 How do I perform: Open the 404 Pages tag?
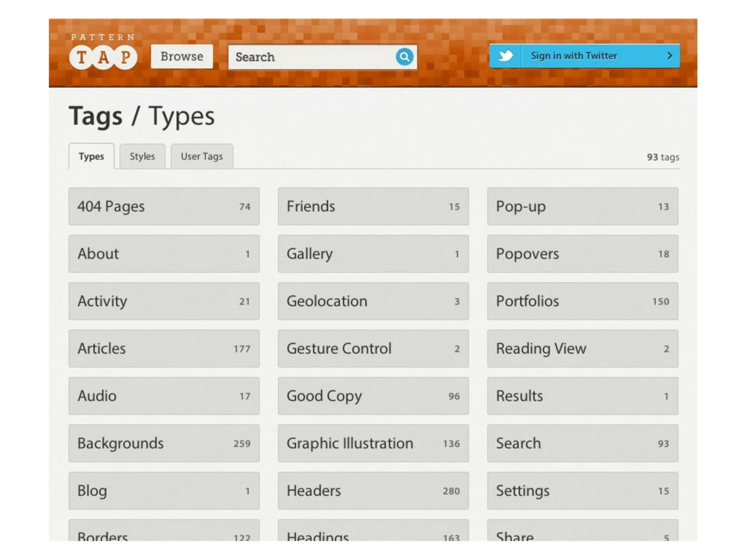(x=164, y=206)
